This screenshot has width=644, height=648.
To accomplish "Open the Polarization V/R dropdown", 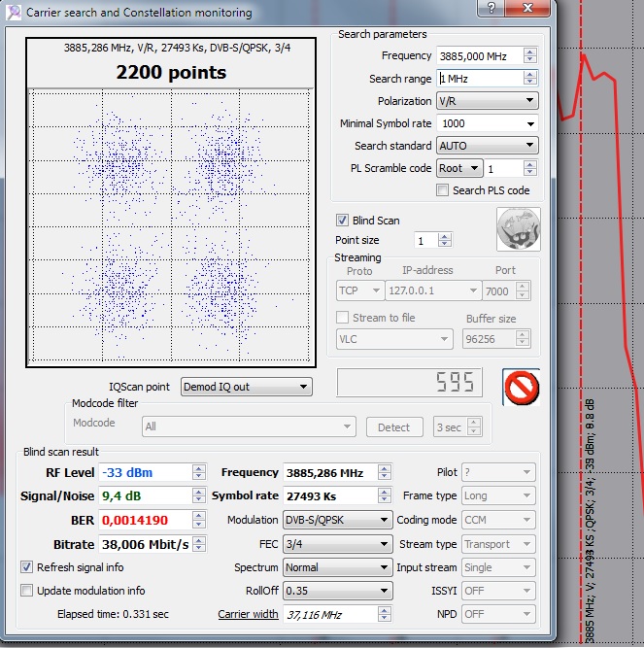I will (488, 101).
